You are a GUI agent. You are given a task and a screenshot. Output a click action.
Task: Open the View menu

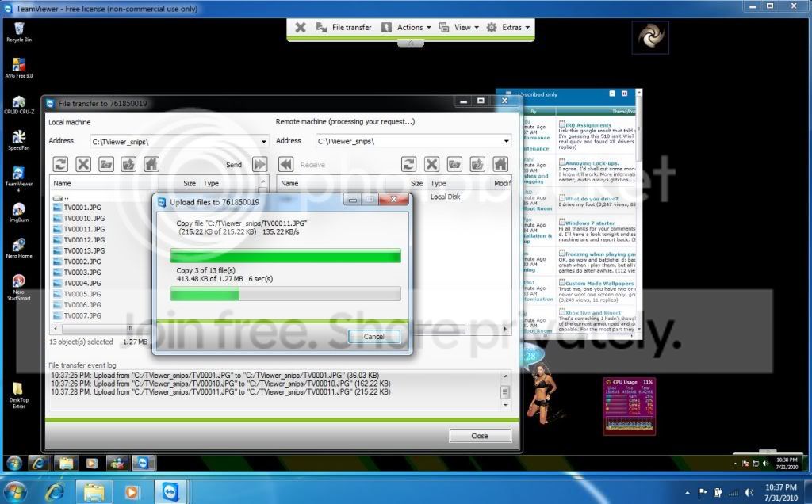click(459, 28)
